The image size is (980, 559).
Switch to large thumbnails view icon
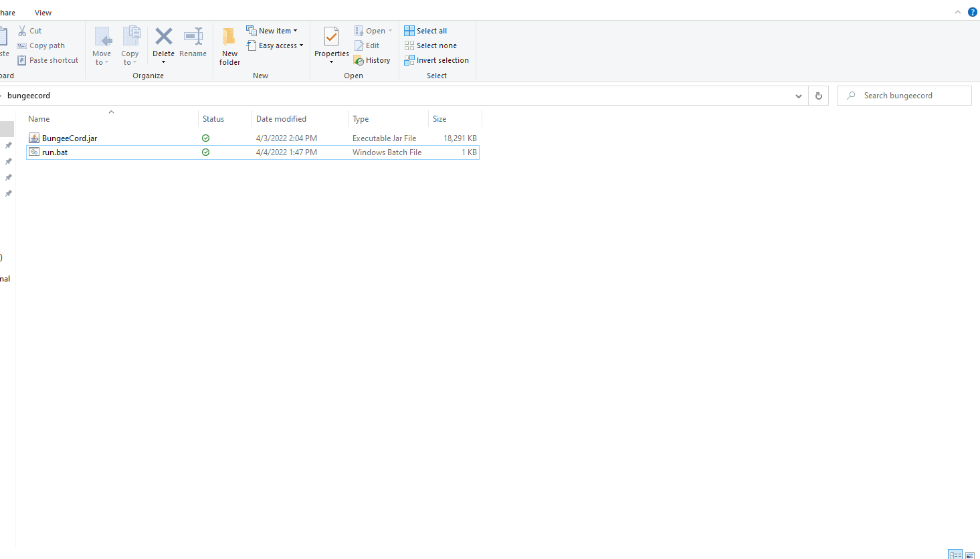(970, 554)
